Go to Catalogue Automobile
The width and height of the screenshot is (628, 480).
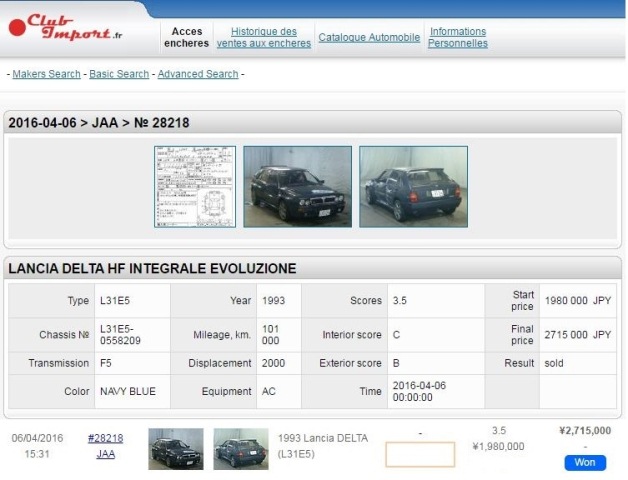pyautogui.click(x=369, y=38)
